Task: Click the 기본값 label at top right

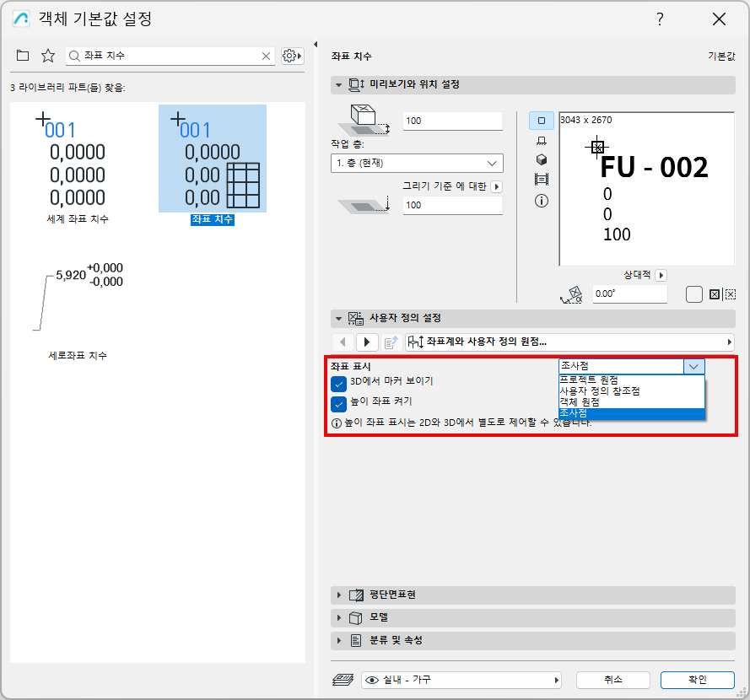Action: click(721, 57)
